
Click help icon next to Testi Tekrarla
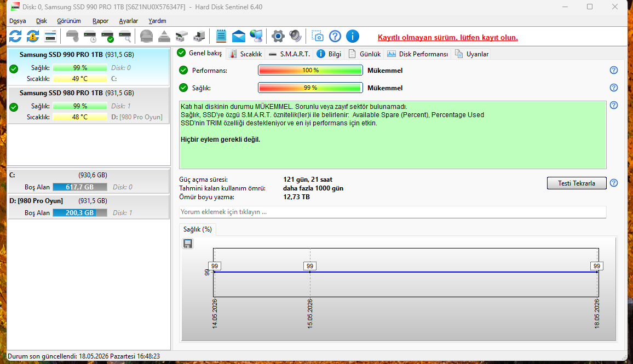[x=614, y=183]
